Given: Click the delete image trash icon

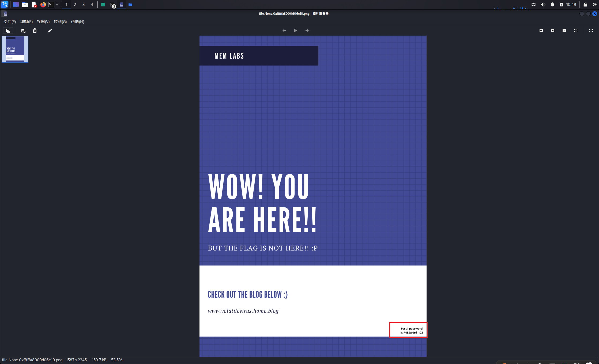Looking at the screenshot, I should pyautogui.click(x=35, y=31).
